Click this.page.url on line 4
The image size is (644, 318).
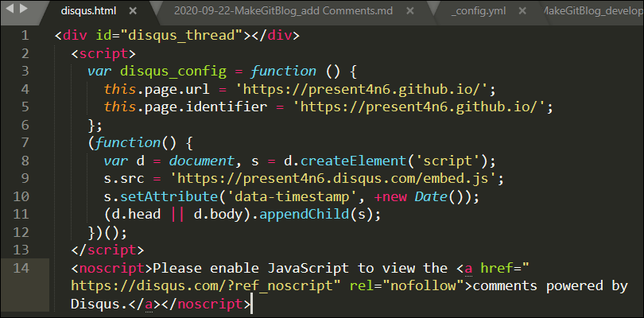coord(157,89)
